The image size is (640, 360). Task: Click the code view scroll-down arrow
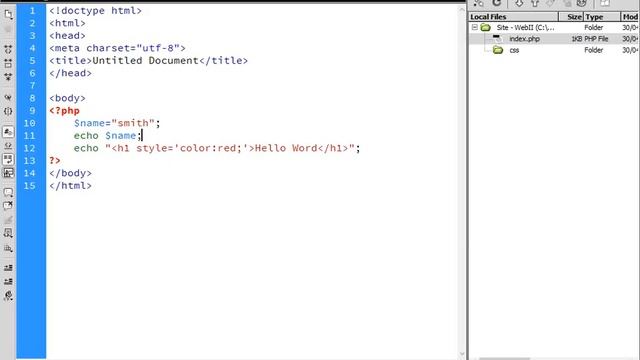pyautogui.click(x=462, y=354)
